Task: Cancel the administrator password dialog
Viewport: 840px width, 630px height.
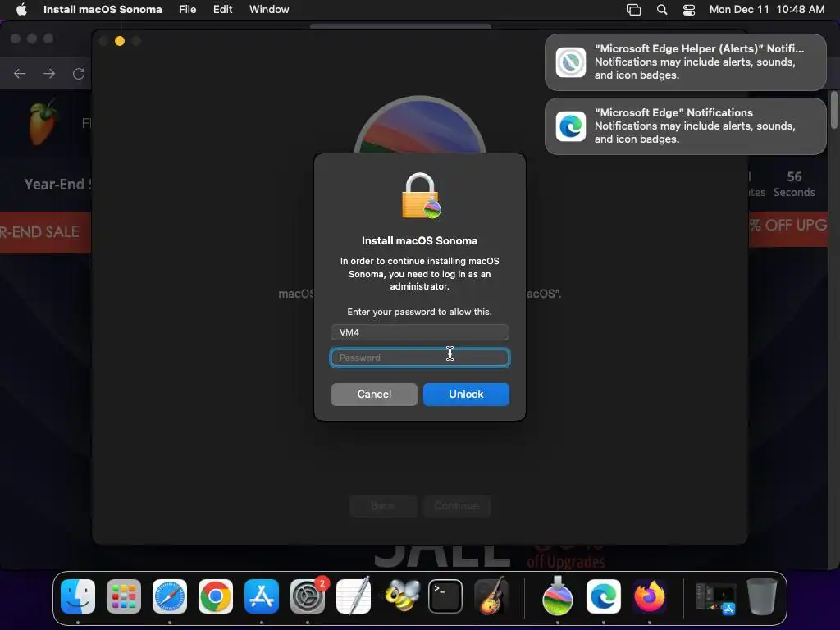Action: 374,395
